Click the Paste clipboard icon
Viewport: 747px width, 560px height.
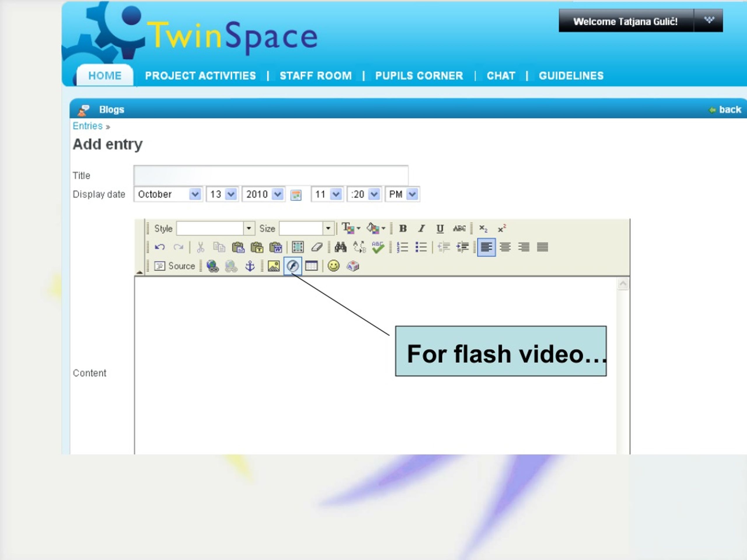point(238,247)
